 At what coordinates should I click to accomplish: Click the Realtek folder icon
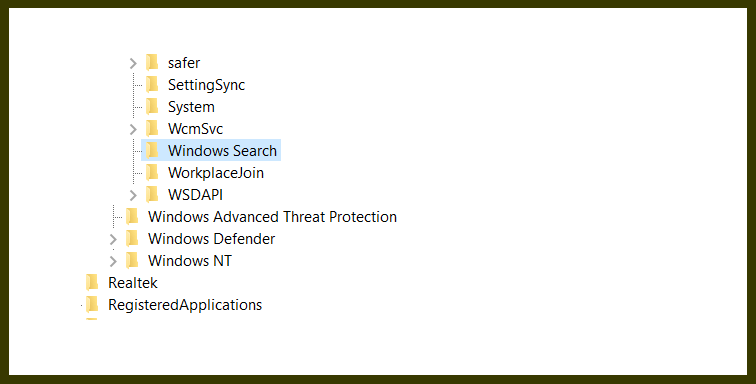(x=92, y=282)
